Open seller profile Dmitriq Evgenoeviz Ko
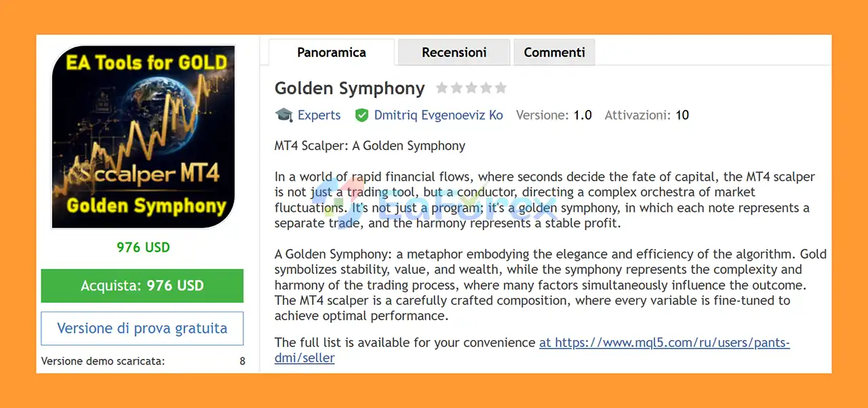The image size is (868, 408). pos(438,115)
